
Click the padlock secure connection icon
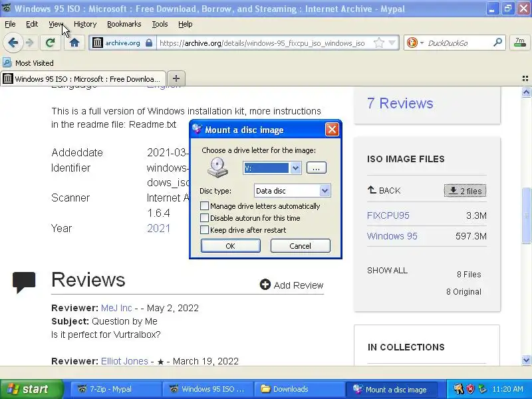pyautogui.click(x=148, y=43)
